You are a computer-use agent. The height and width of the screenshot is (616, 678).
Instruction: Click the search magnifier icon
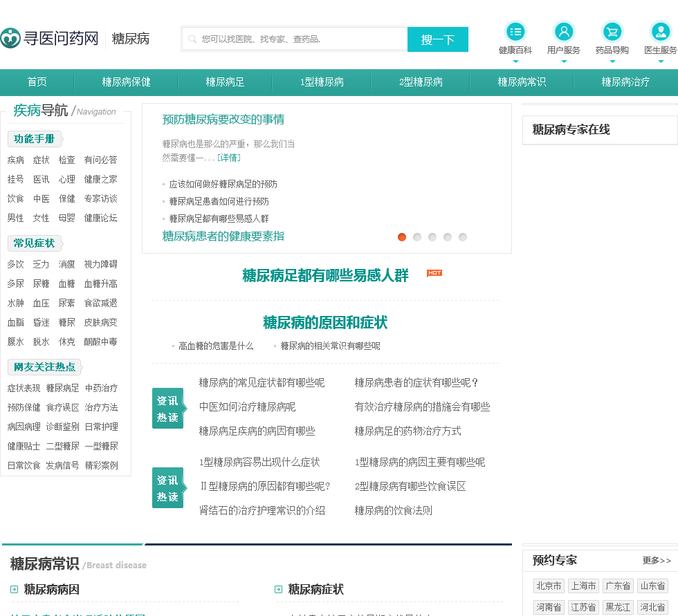pyautogui.click(x=192, y=39)
